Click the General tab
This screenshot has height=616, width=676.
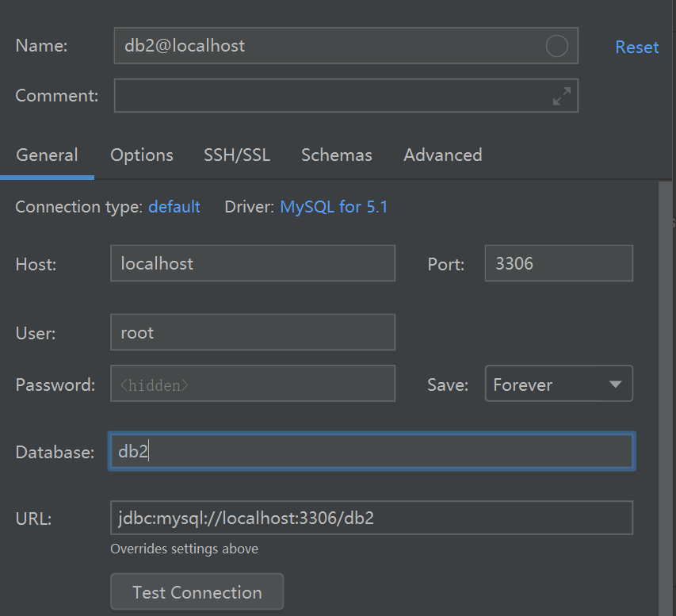pos(47,155)
